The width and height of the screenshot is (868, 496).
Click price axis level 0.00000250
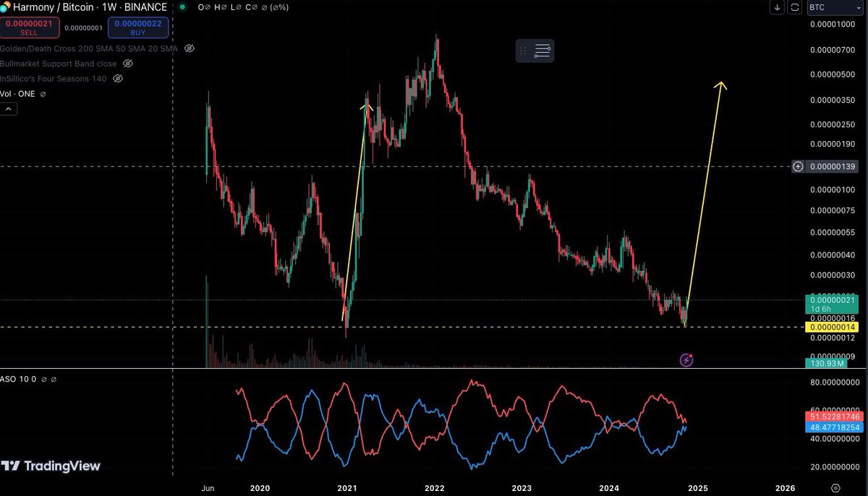point(832,124)
